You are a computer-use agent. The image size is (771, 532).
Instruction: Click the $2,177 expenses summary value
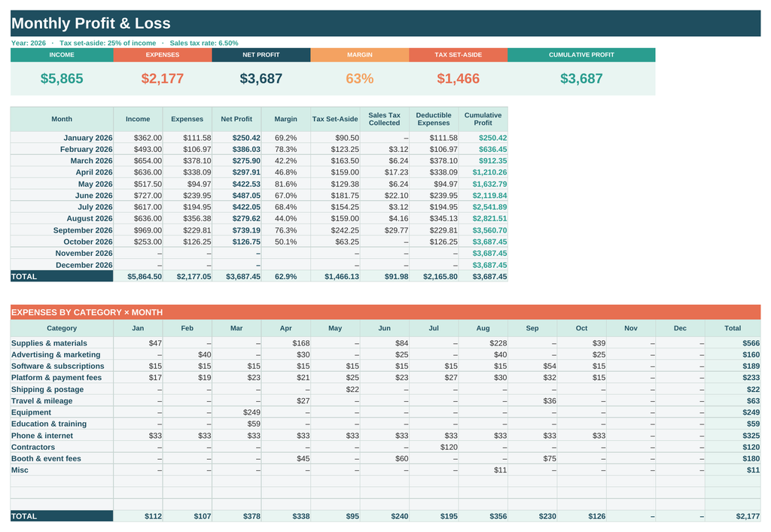pos(163,78)
